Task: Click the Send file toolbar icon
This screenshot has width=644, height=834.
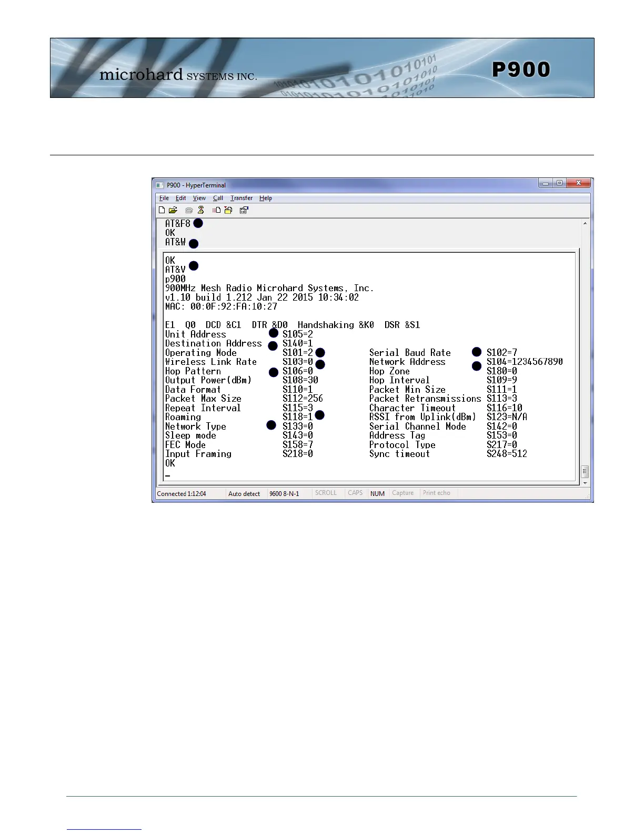Action: click(x=216, y=210)
